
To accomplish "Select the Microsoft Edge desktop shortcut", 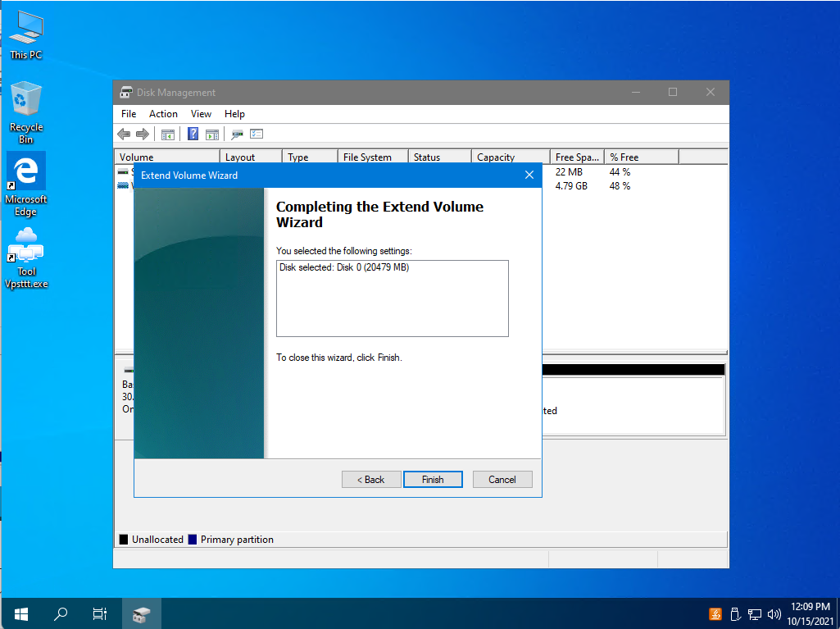I will pos(25,185).
